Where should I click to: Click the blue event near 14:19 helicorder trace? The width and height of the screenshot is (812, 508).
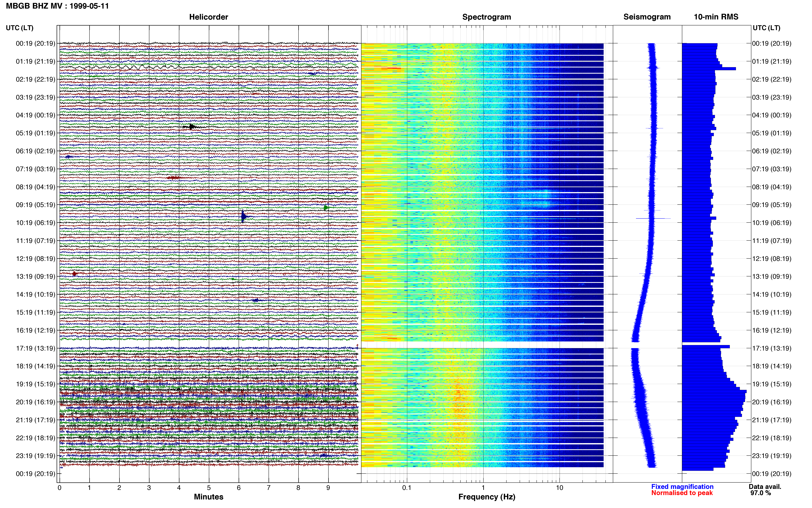tap(256, 300)
